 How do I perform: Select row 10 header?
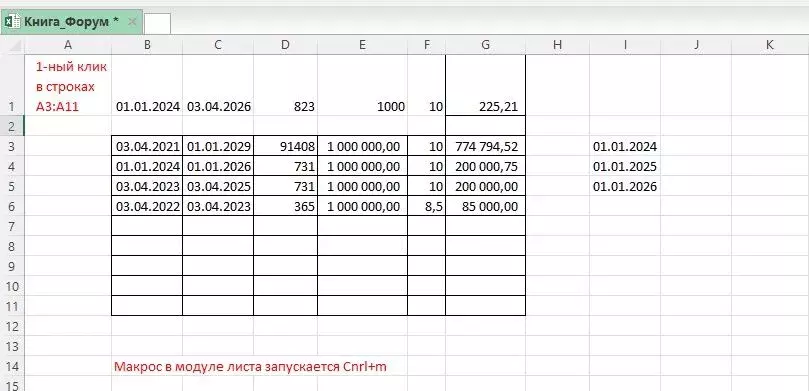pos(12,286)
